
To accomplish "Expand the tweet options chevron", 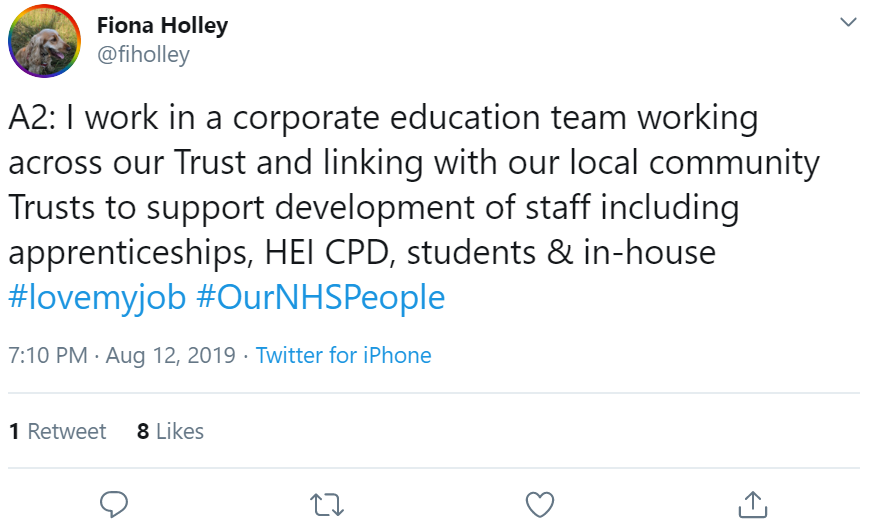I will (x=848, y=22).
